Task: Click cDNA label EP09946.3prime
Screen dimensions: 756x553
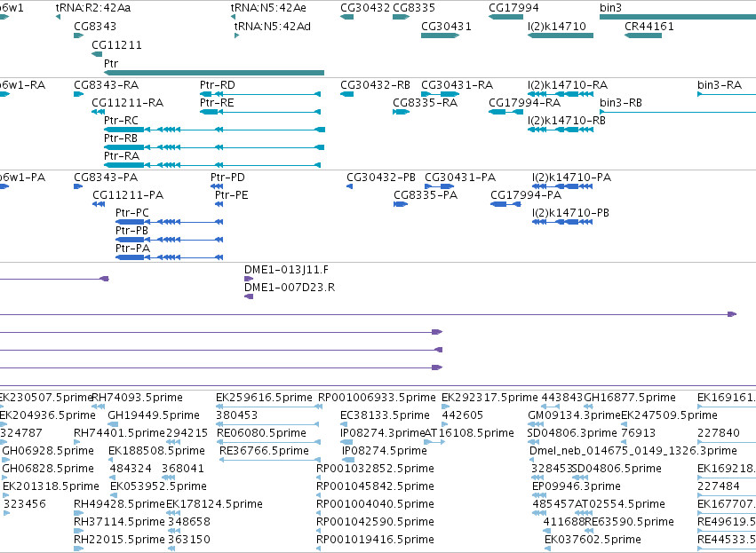Action: [577, 487]
